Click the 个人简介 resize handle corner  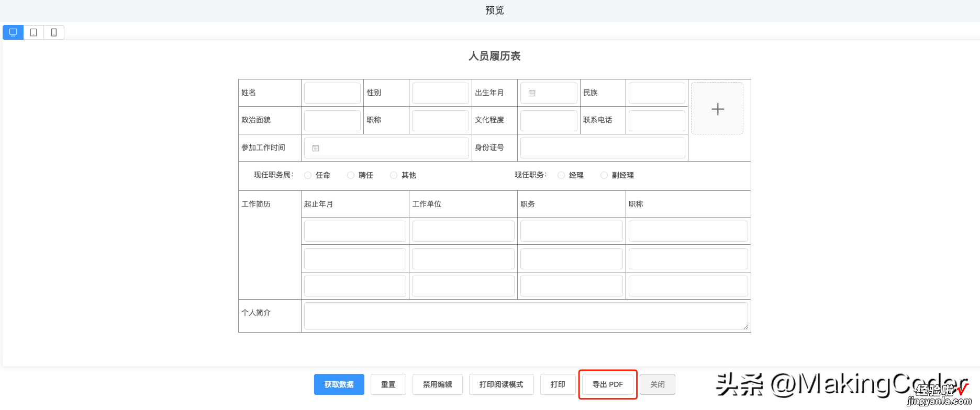(x=745, y=327)
